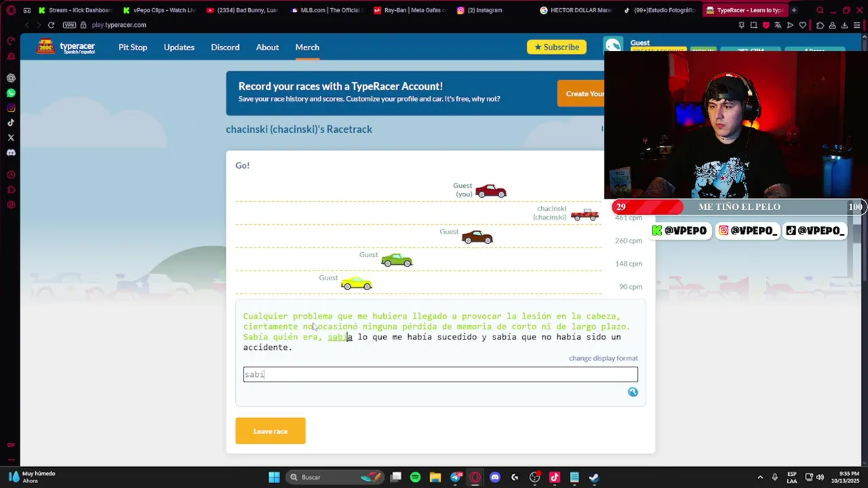The image size is (868, 488).
Task: Open the ChatGPT sidebar icon
Action: pyautogui.click(x=11, y=78)
